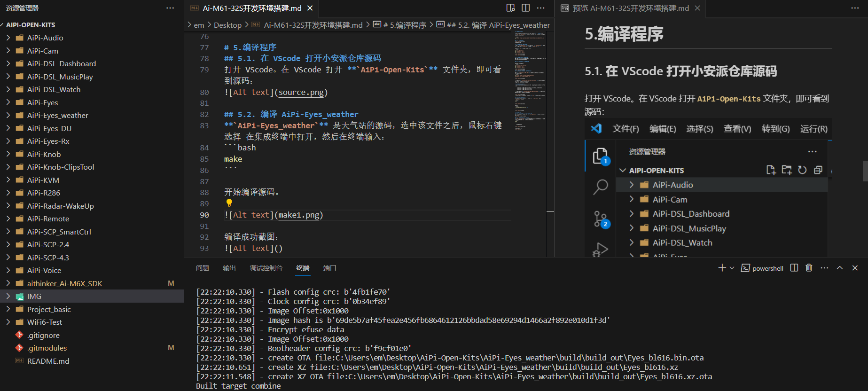Split the editor to the right
Image resolution: width=868 pixels, height=391 pixels.
coord(526,8)
